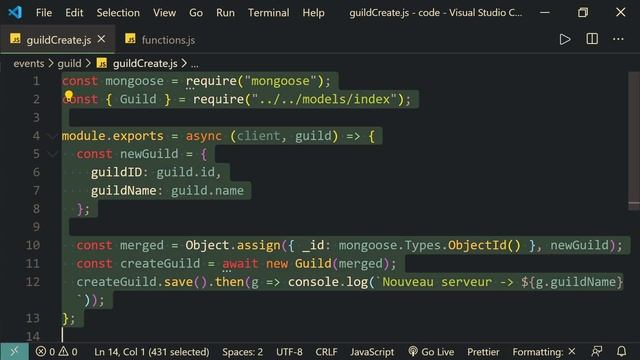Change indentation via Spaces: 2
This screenshot has width=640, height=360.
tap(242, 351)
